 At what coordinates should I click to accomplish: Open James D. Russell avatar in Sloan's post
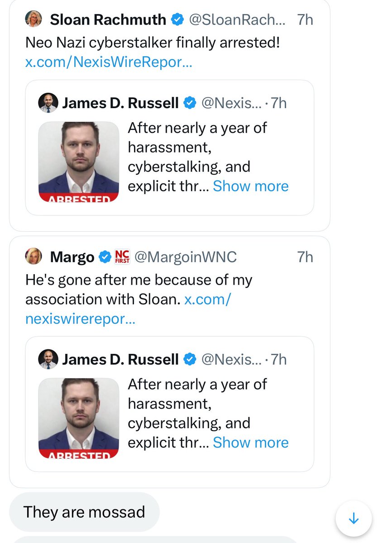[48, 103]
